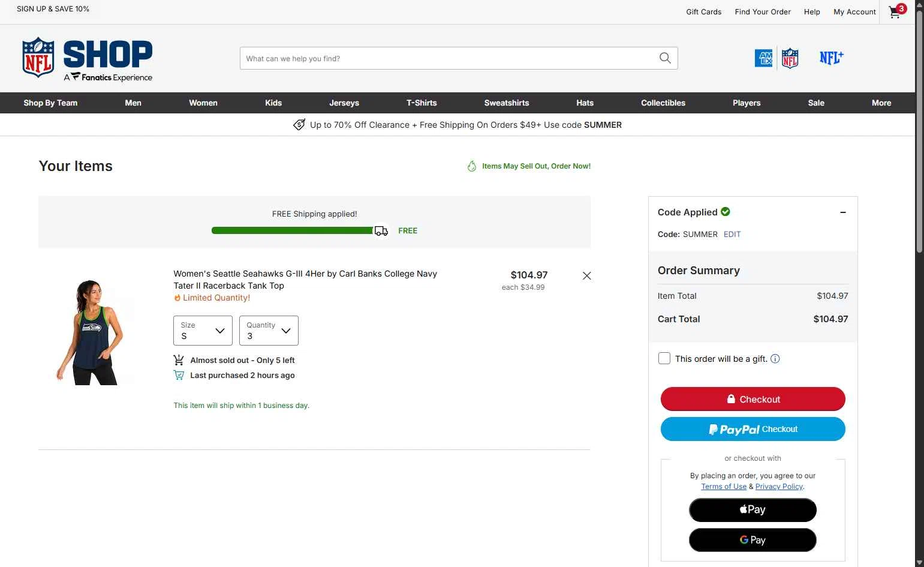Viewport: 924px width, 567px height.
Task: Open the Collectibles menu
Action: [663, 103]
